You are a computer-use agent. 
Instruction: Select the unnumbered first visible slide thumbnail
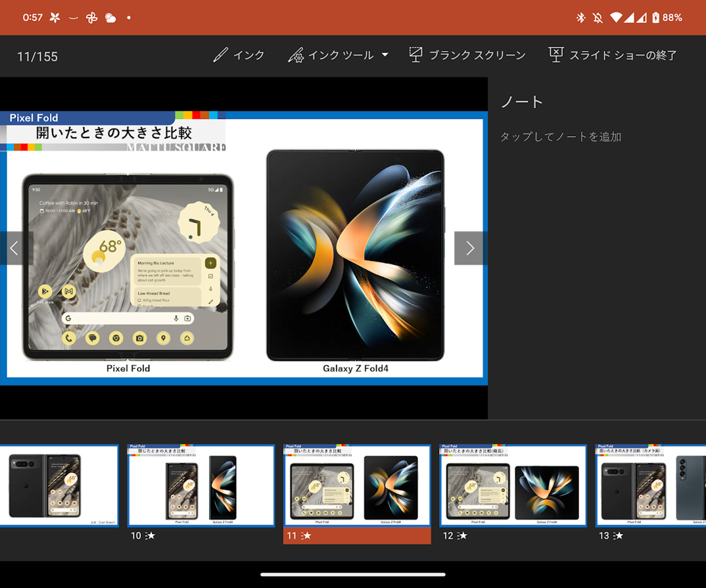click(59, 486)
